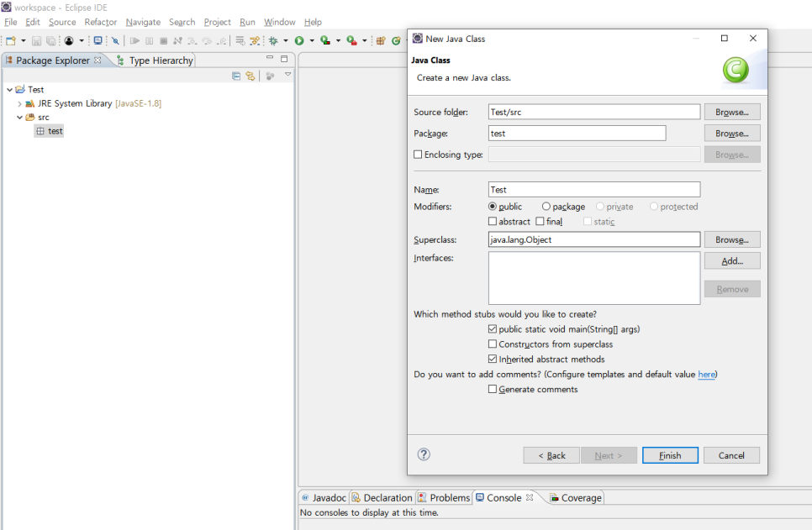Viewport: 812px width, 530px height.
Task: Open the Navigate menu
Action: point(143,22)
